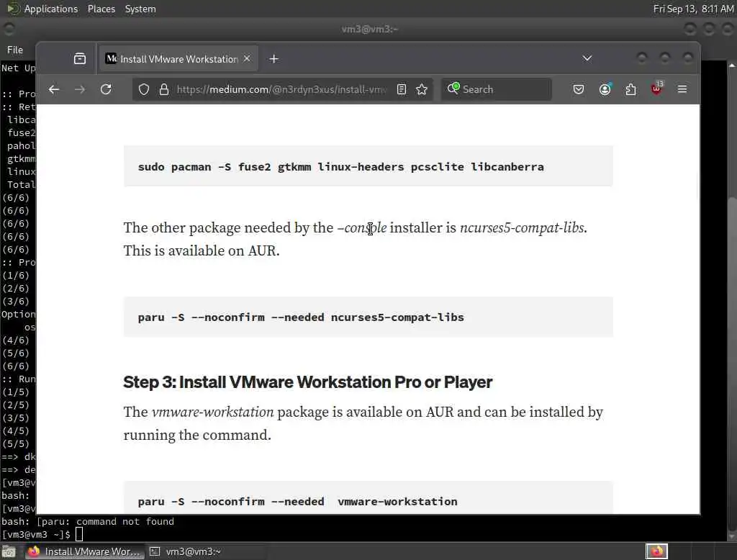Screen dimensions: 737x560
Task: Open the Firefox account icon
Action: point(605,89)
